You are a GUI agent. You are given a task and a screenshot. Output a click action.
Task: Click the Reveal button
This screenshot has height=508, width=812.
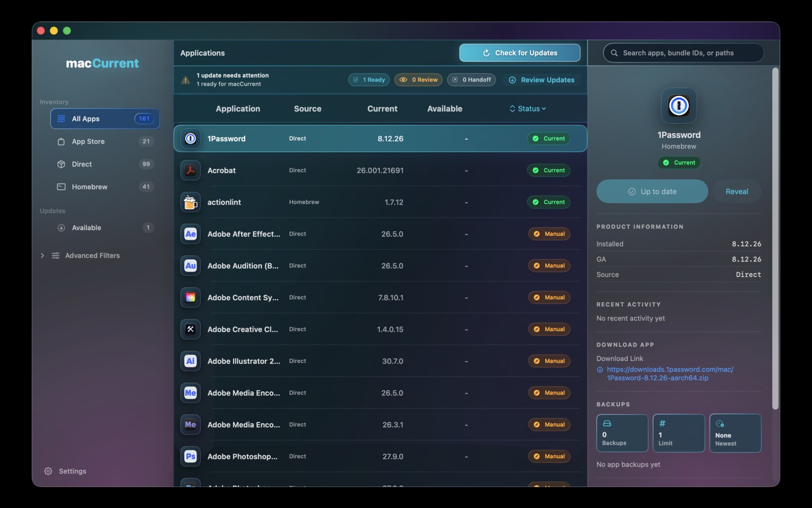pyautogui.click(x=737, y=191)
